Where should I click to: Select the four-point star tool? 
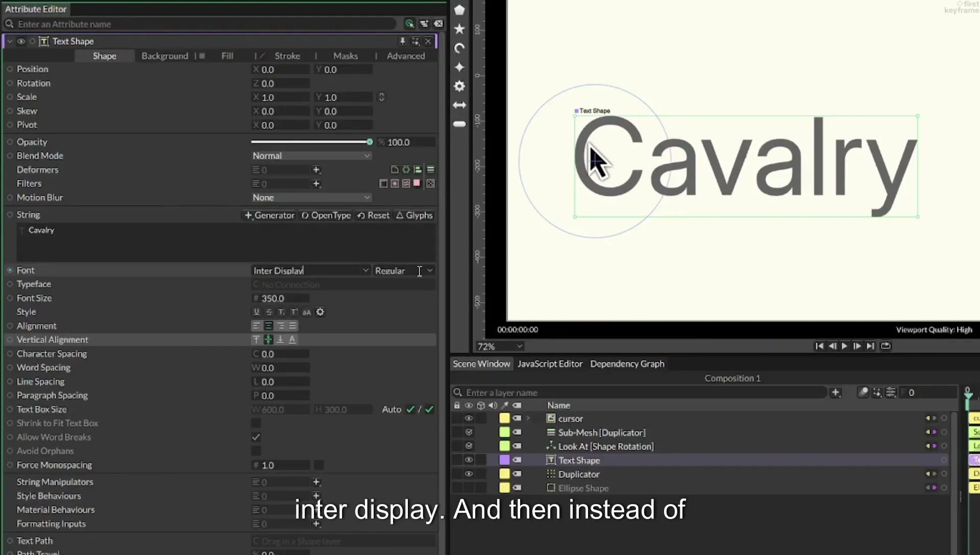(x=459, y=67)
